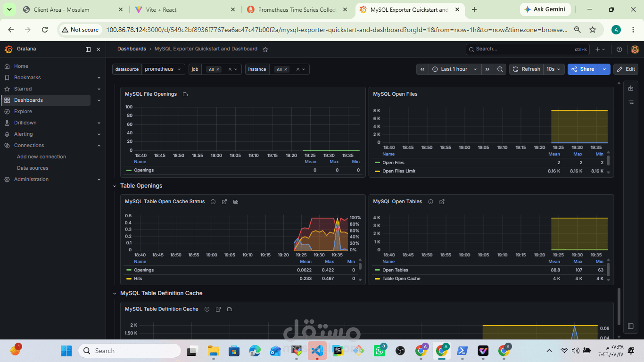Open Starred in the side menu
The width and height of the screenshot is (644, 362).
pyautogui.click(x=23, y=89)
